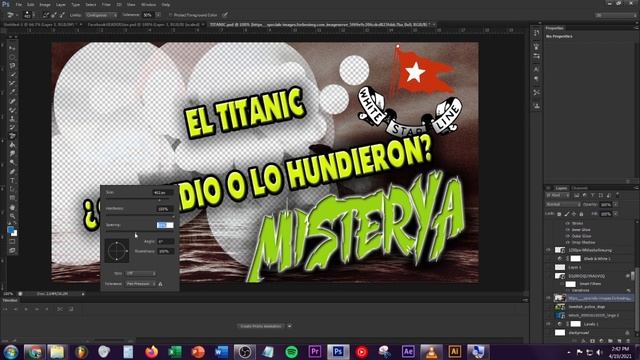Click the Tolerance 50% field in the options bar
The height and width of the screenshot is (360, 640).
pyautogui.click(x=148, y=15)
